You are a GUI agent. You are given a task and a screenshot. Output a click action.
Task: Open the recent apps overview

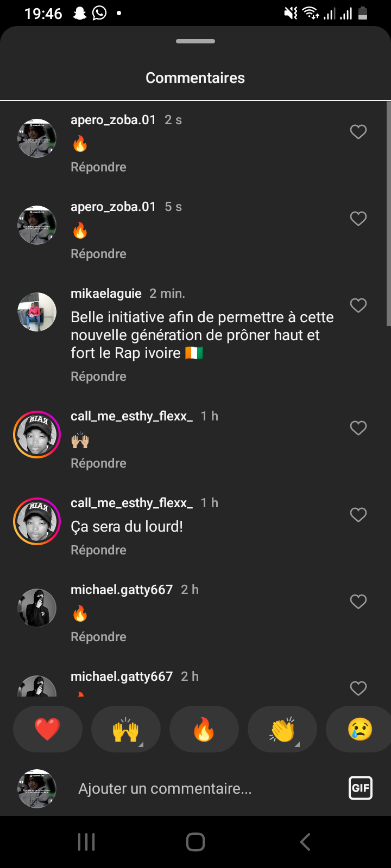coord(86,842)
